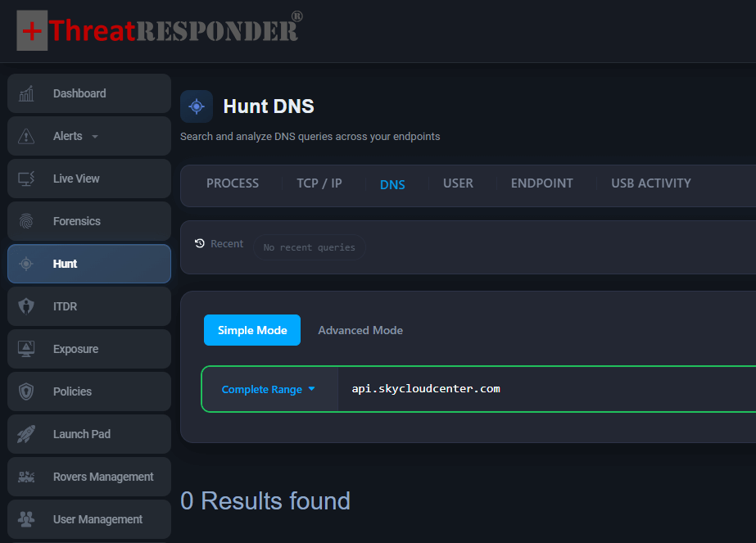Open Forensics using its fingerprint icon
Screen dimensions: 756x543
[x=25, y=221]
